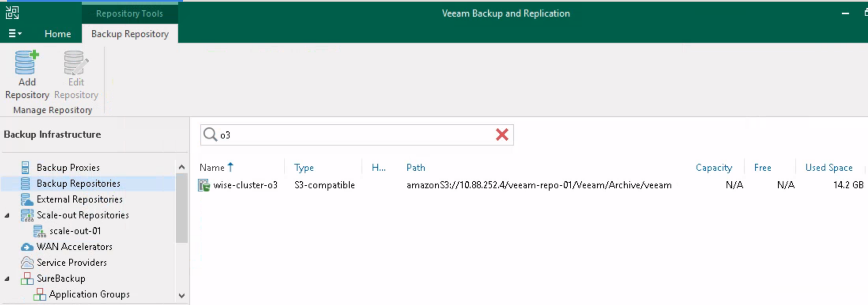This screenshot has width=868, height=305.
Task: Click the External Repositories icon
Action: coord(26,199)
